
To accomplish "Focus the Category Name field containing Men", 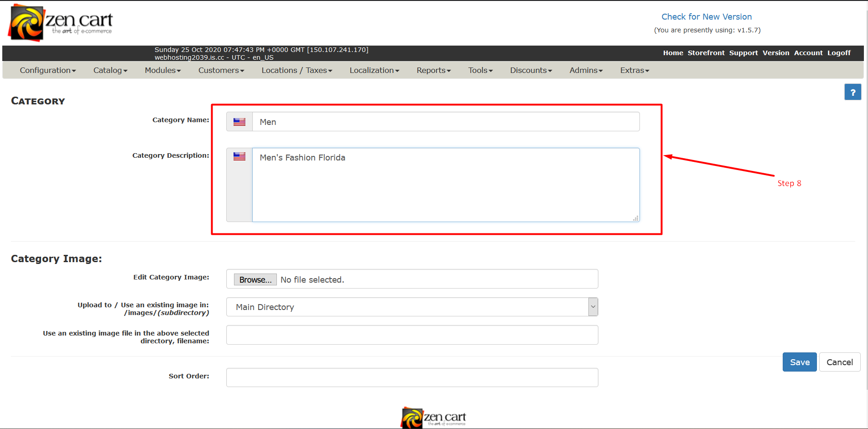I will click(x=446, y=122).
